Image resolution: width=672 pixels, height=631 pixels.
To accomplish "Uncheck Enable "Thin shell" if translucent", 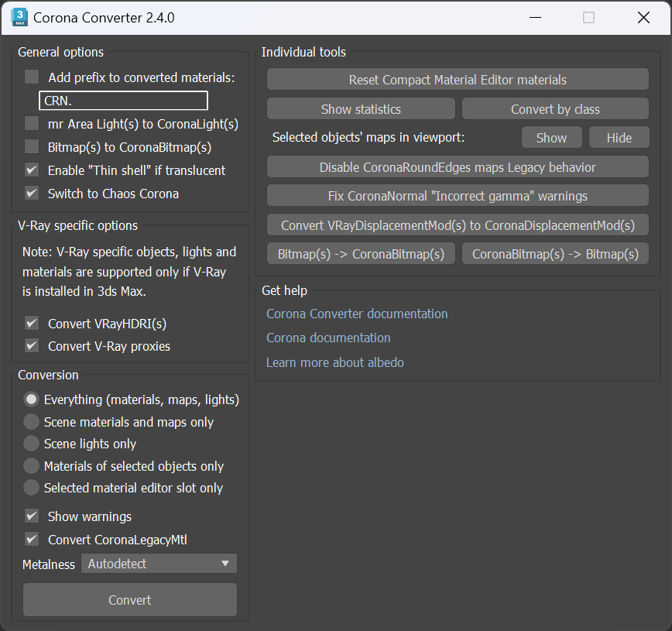I will click(32, 170).
